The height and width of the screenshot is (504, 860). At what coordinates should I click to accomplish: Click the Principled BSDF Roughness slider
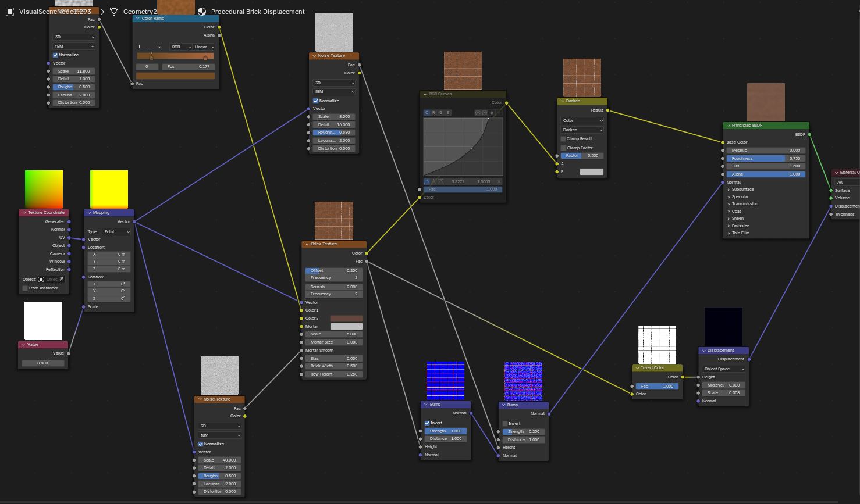(766, 158)
